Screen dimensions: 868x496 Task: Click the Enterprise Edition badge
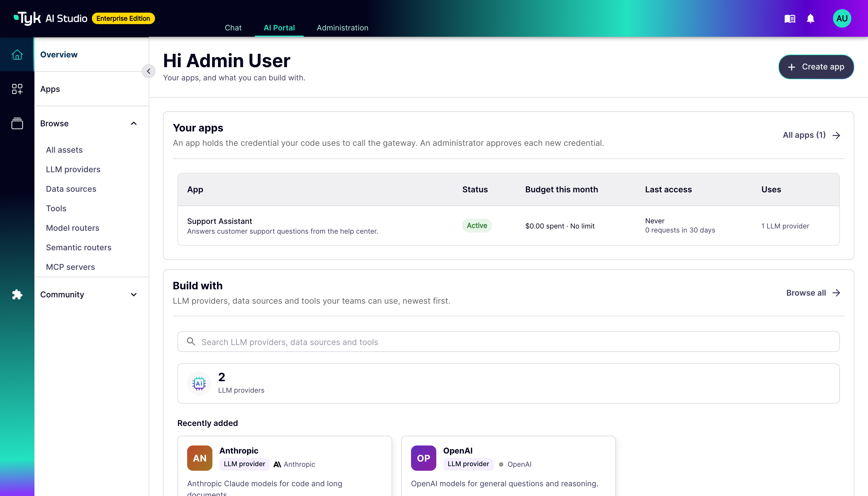coord(123,18)
